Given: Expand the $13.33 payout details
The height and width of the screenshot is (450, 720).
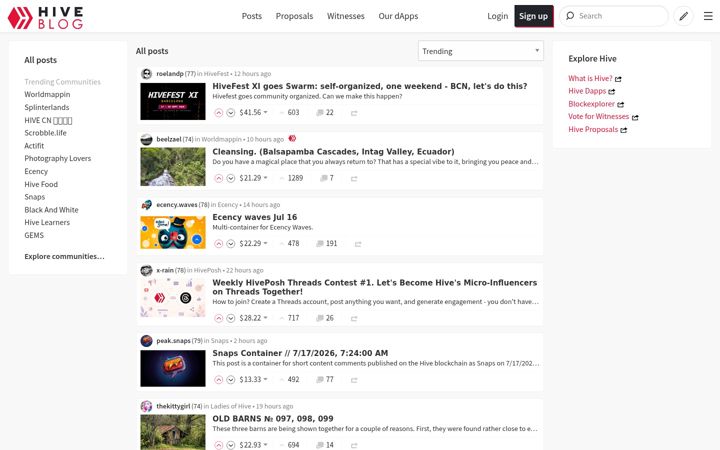Looking at the screenshot, I should click(x=253, y=379).
